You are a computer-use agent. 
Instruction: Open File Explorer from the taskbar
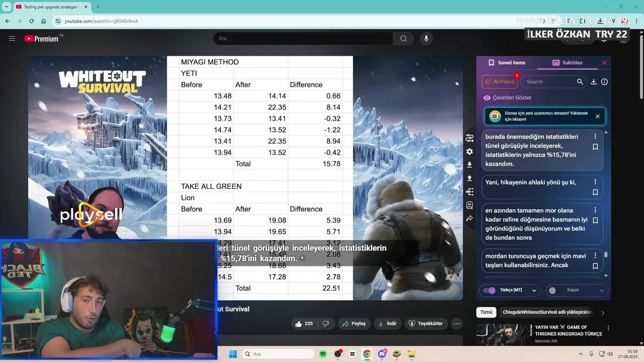(x=412, y=354)
